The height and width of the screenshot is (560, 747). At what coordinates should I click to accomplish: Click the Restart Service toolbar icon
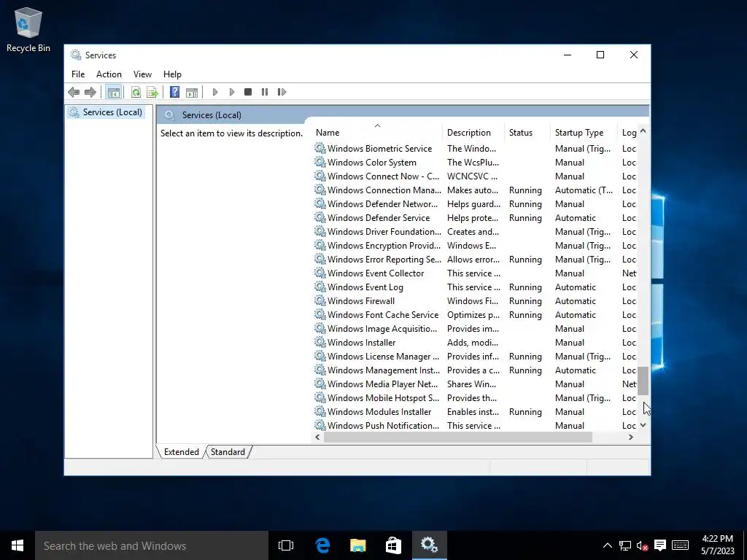pyautogui.click(x=282, y=92)
